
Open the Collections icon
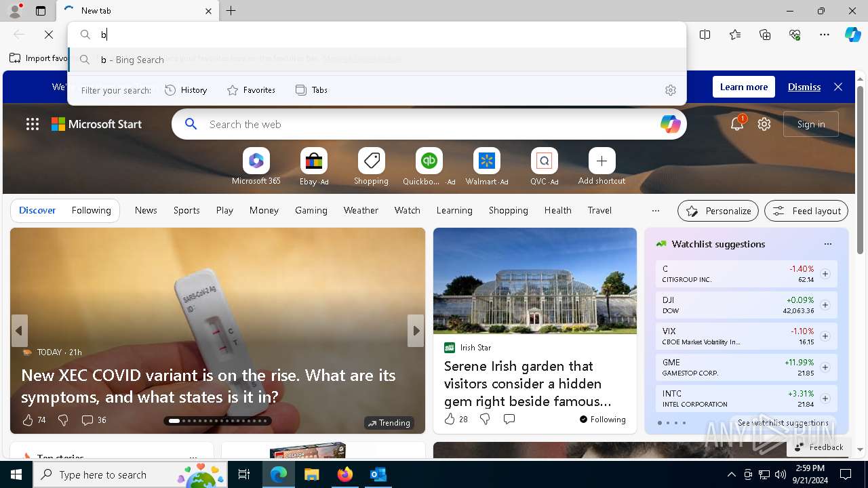pyautogui.click(x=765, y=35)
